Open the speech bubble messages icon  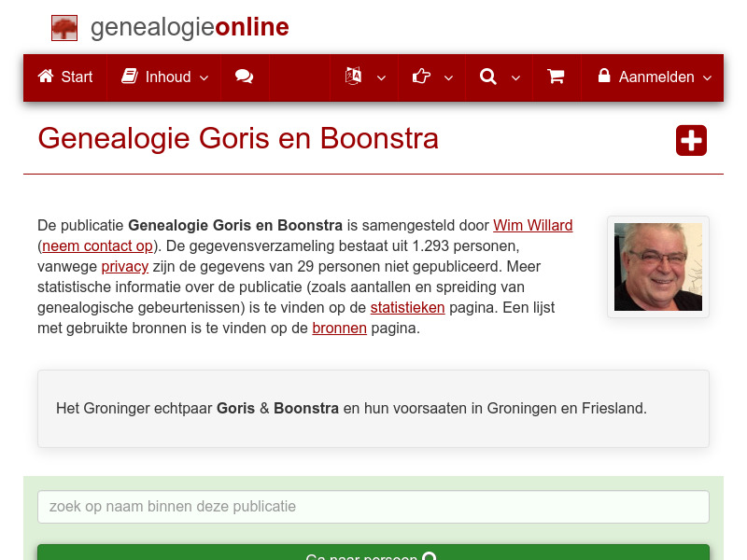point(245,77)
